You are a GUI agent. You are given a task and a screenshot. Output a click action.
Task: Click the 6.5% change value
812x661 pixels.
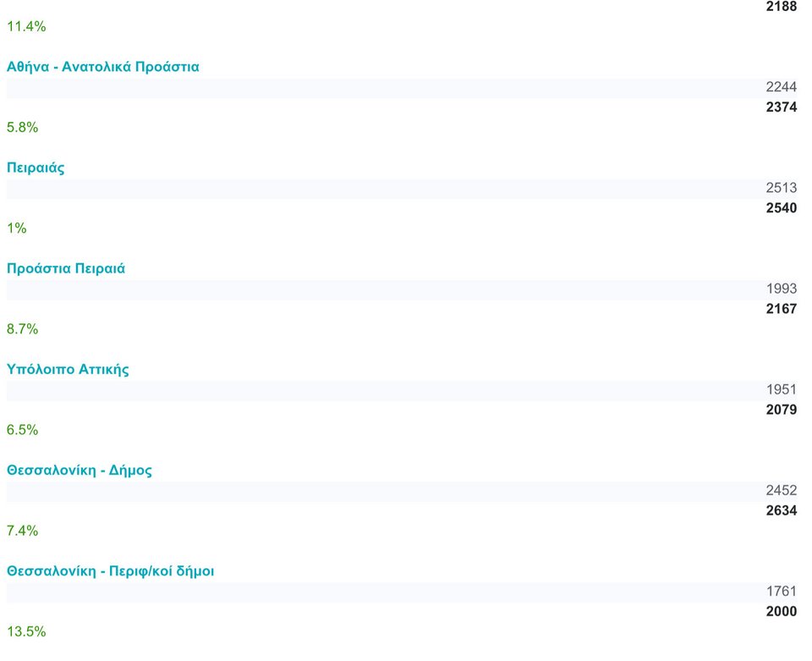coord(23,429)
